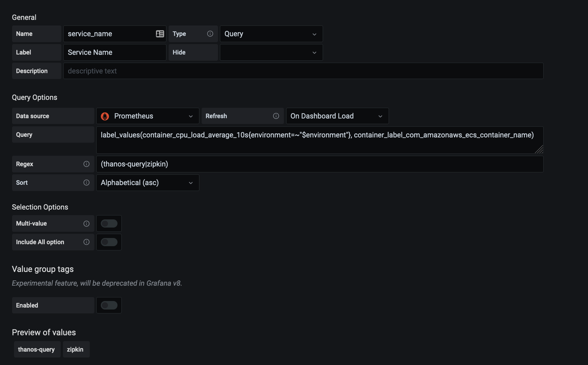Click the Experimental feature deprecation note
This screenshot has height=365, width=588.
pyautogui.click(x=97, y=283)
